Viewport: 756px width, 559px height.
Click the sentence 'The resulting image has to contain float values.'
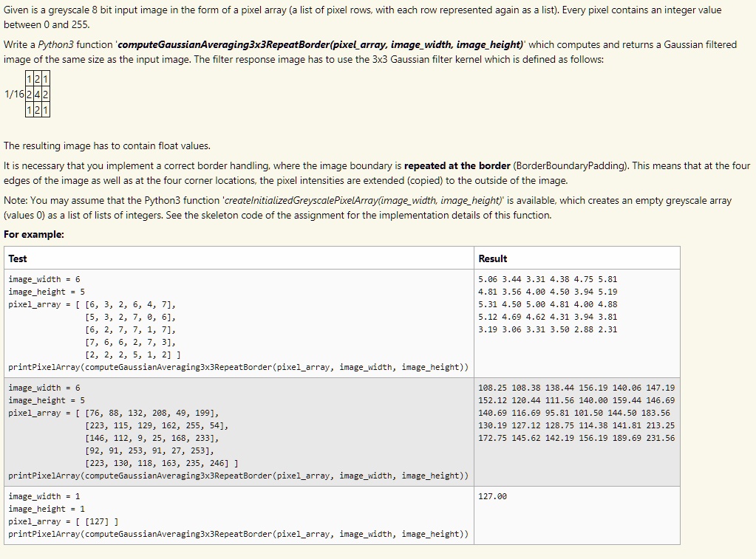107,146
